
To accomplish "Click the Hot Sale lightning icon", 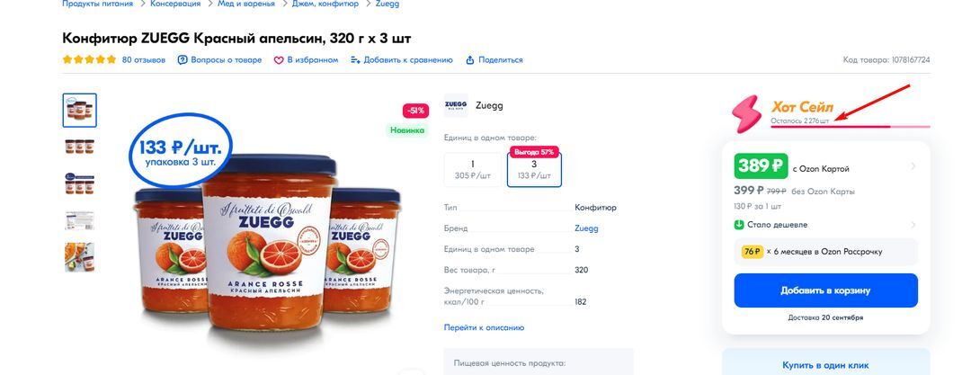I will pos(746,114).
